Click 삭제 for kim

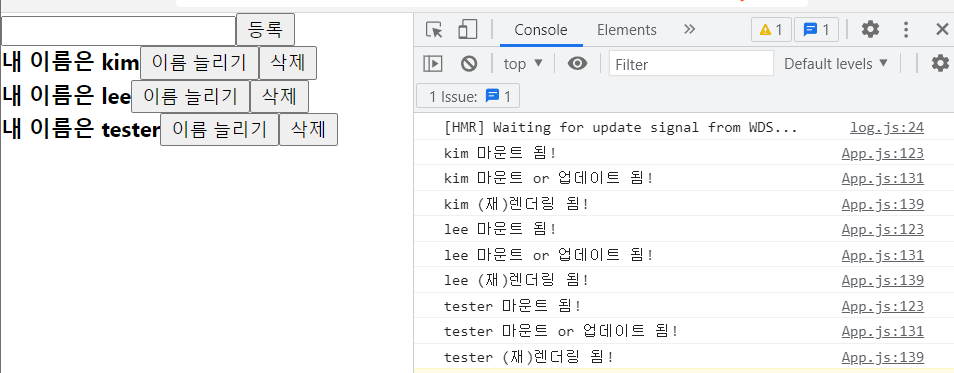click(x=288, y=63)
